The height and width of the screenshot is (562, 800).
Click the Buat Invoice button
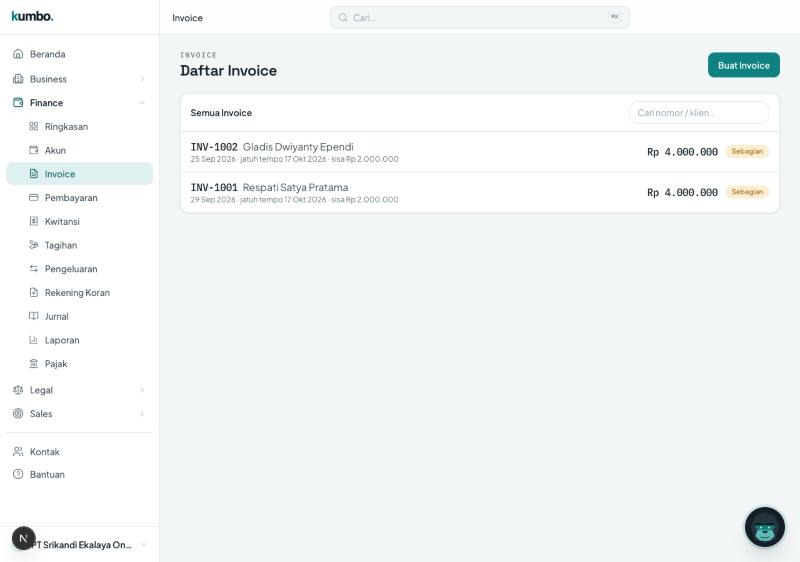click(x=743, y=65)
